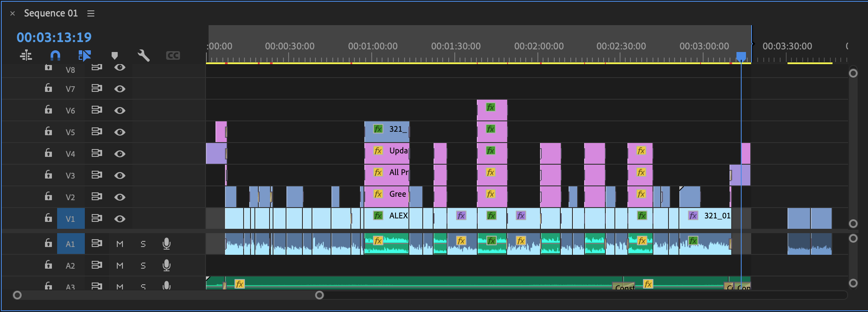Enable voice-over record on A1
The image size is (868, 312).
click(x=166, y=244)
